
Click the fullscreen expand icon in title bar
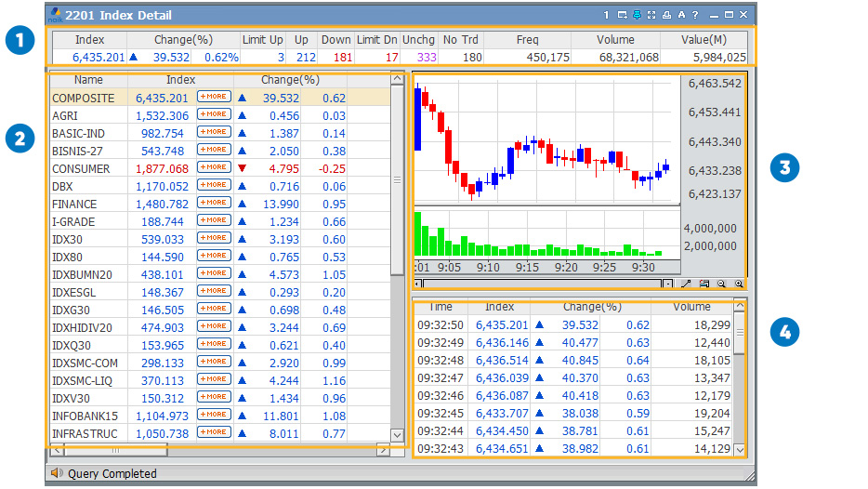[651, 15]
